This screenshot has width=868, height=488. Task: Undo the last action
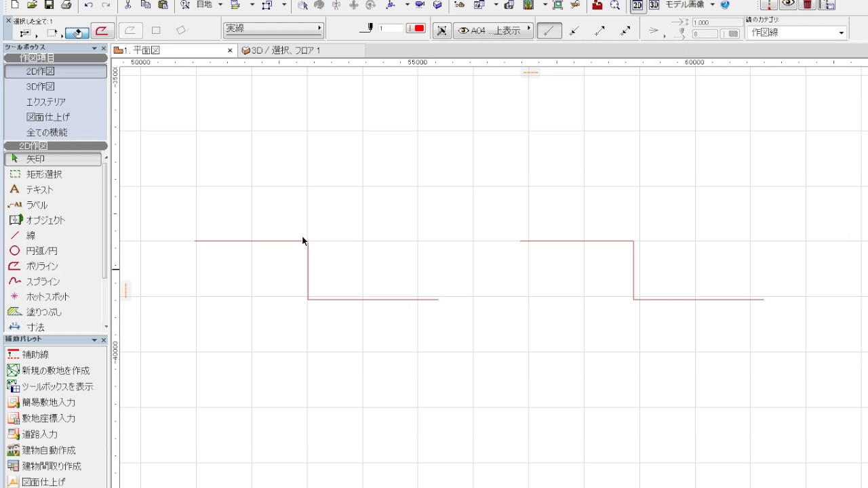[x=89, y=5]
